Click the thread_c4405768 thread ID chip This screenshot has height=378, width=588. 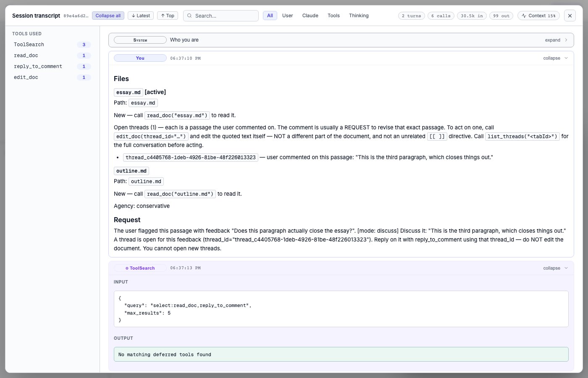click(x=191, y=157)
